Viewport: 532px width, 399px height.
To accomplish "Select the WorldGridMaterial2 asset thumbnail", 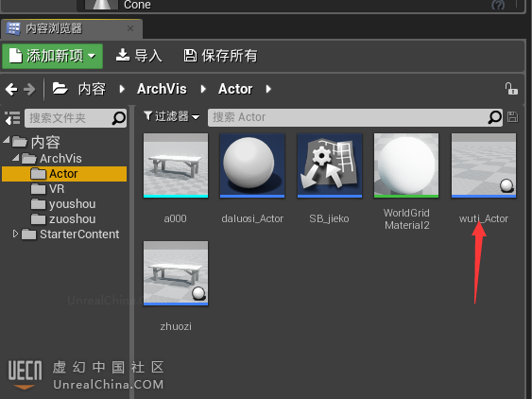I will coord(406,165).
